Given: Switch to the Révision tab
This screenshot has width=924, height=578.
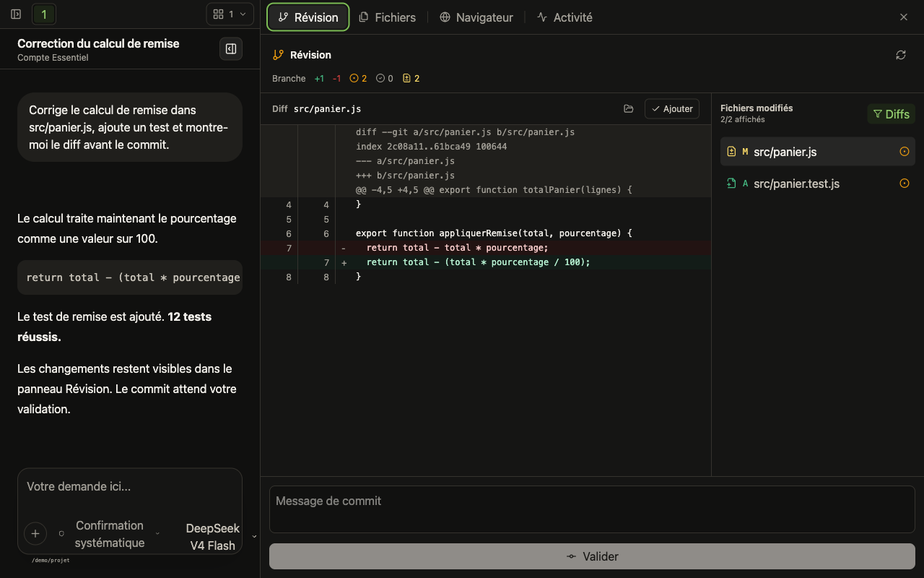Looking at the screenshot, I should coord(308,17).
